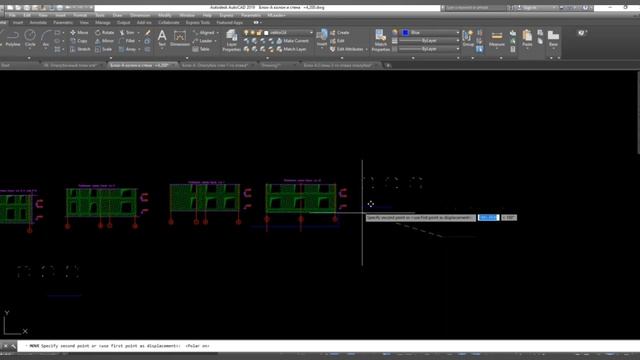
Task: Select the Circle tool
Action: coord(30,39)
